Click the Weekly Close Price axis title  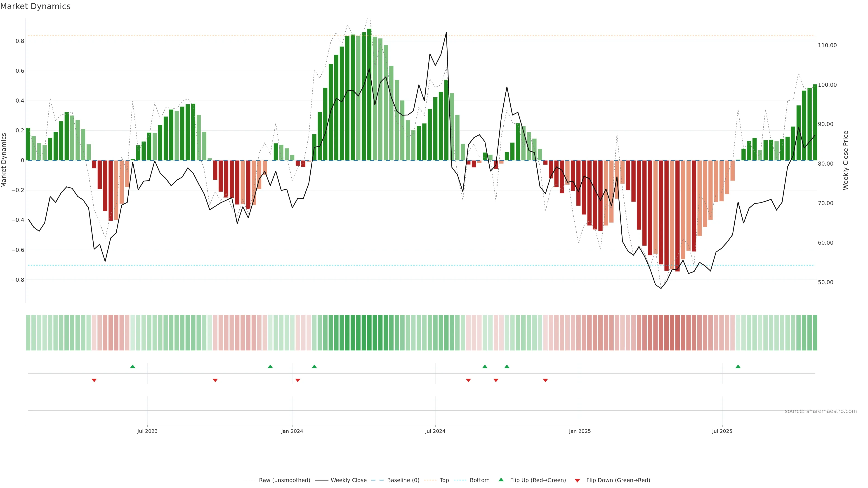pos(845,160)
